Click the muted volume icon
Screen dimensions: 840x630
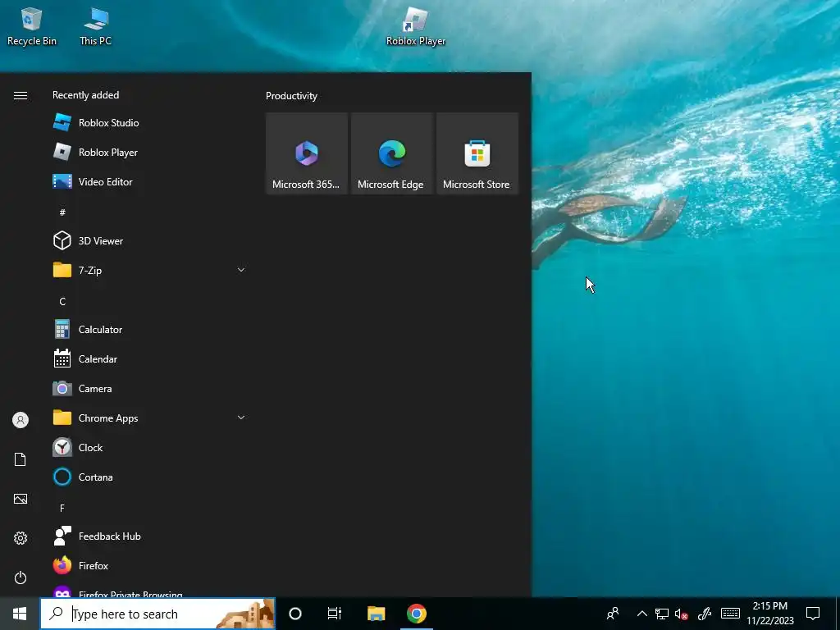682,614
